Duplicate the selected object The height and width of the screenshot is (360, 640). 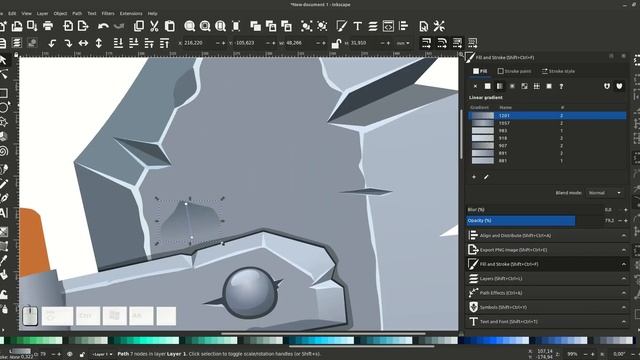pos(256,26)
